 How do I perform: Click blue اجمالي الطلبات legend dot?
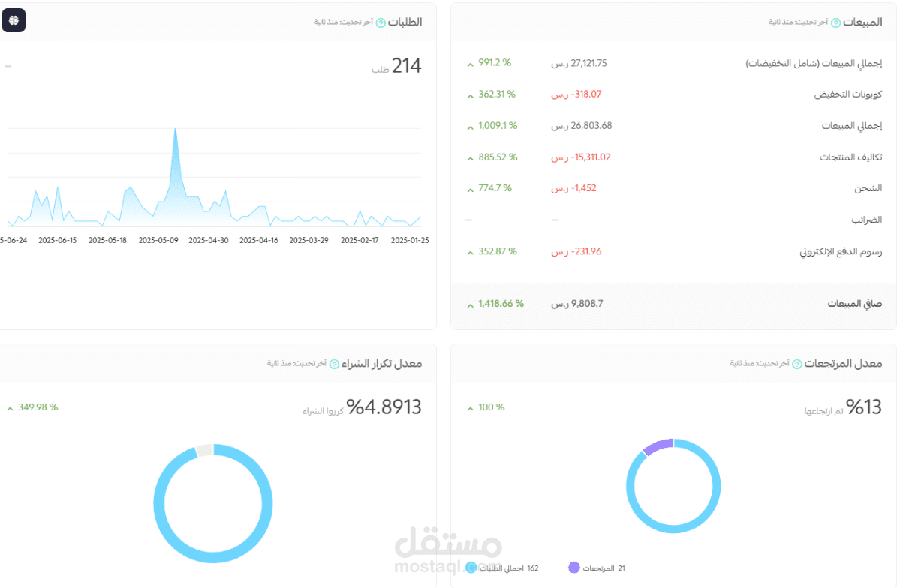(471, 568)
